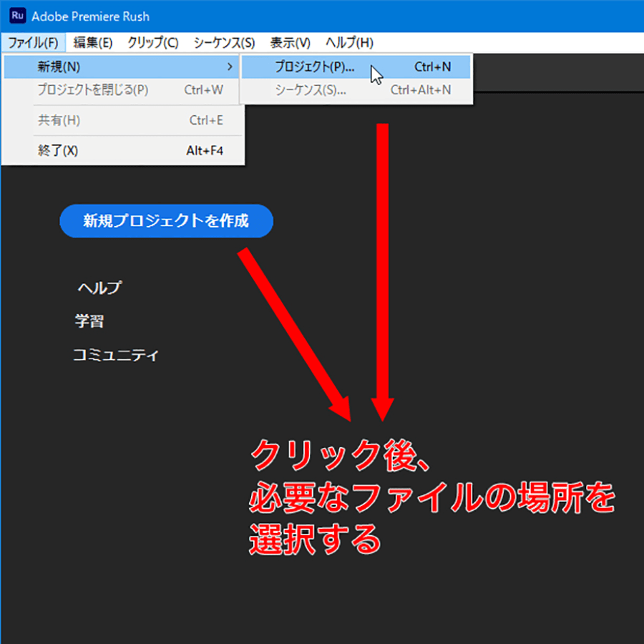The width and height of the screenshot is (644, 644).
Task: Open the 編集(E) menu
Action: pyautogui.click(x=93, y=43)
